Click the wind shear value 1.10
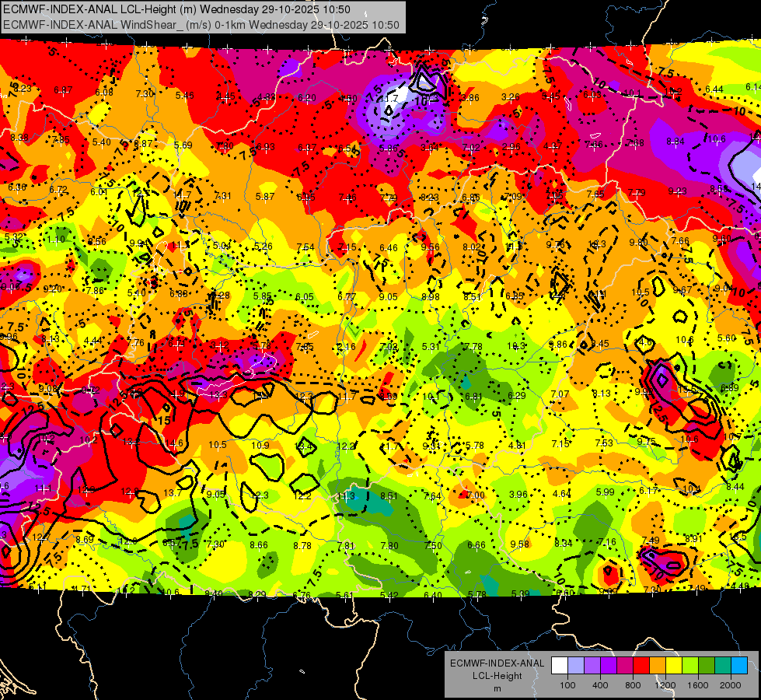Image resolution: width=761 pixels, height=700 pixels. 56,240
